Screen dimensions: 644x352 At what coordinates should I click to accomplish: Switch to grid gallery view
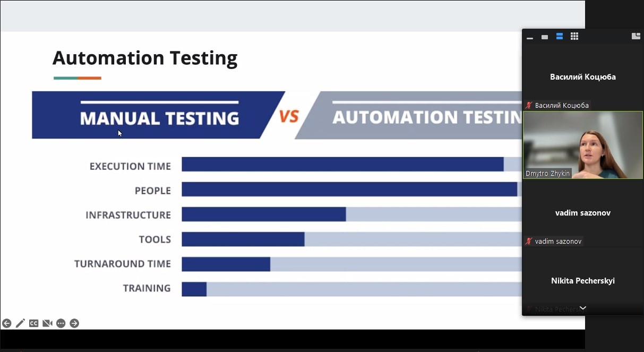click(574, 36)
